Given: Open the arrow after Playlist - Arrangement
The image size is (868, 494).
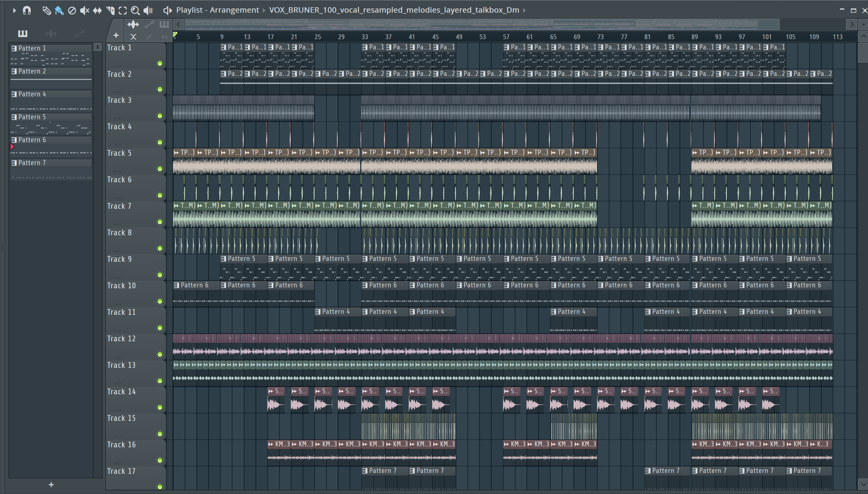Looking at the screenshot, I should point(264,11).
